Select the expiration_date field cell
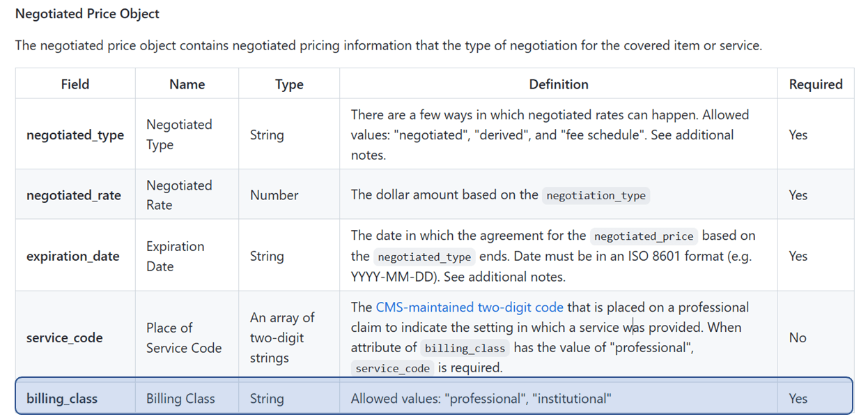Viewport: 868px width, 419px height. 73,256
